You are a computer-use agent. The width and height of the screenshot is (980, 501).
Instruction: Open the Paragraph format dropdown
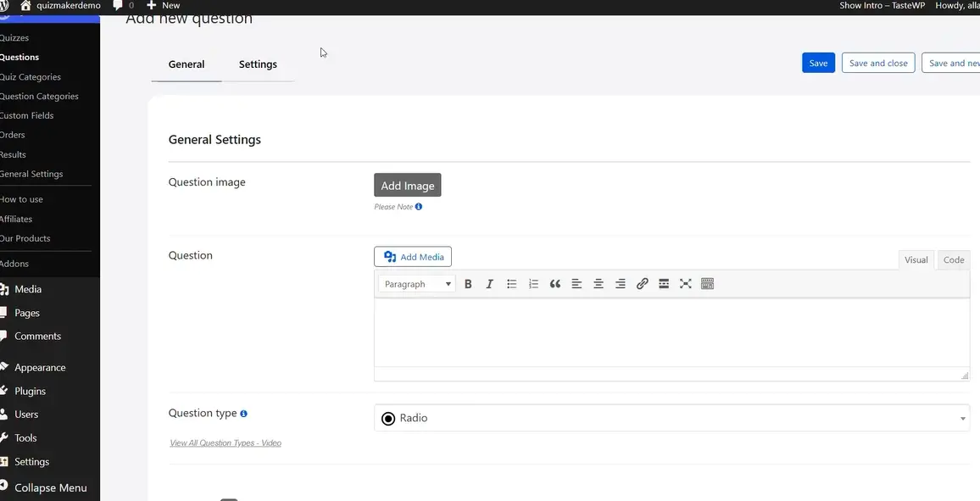point(416,284)
